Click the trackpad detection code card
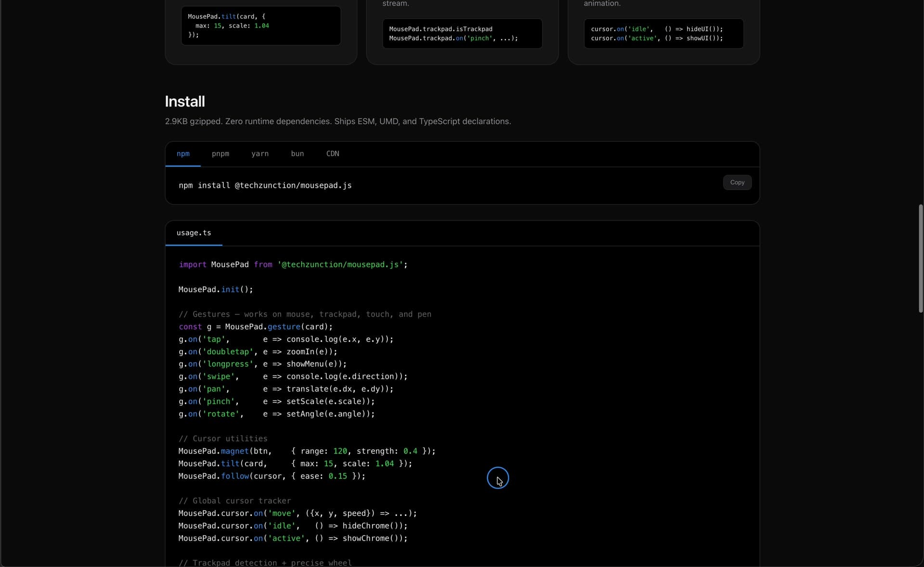The height and width of the screenshot is (567, 924). [x=462, y=34]
